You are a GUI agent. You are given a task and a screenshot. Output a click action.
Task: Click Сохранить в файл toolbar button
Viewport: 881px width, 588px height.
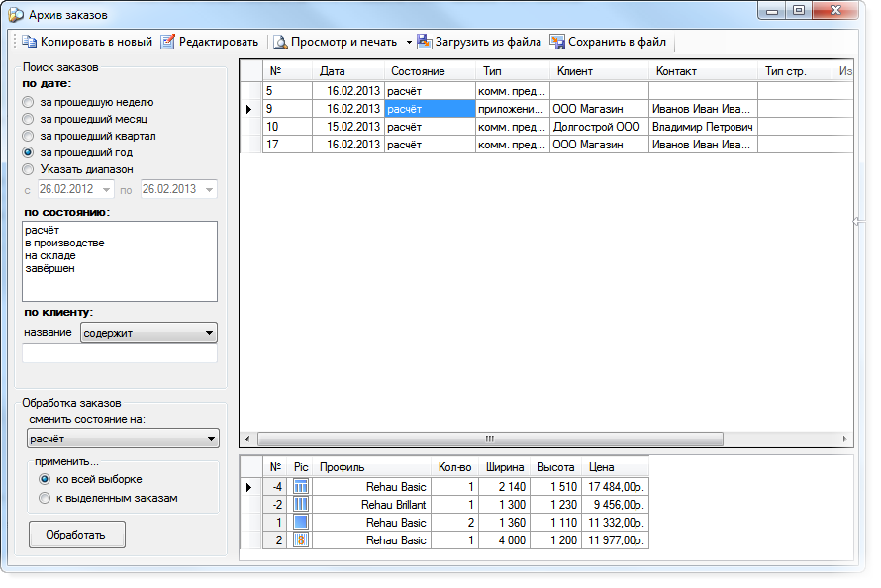(x=609, y=42)
